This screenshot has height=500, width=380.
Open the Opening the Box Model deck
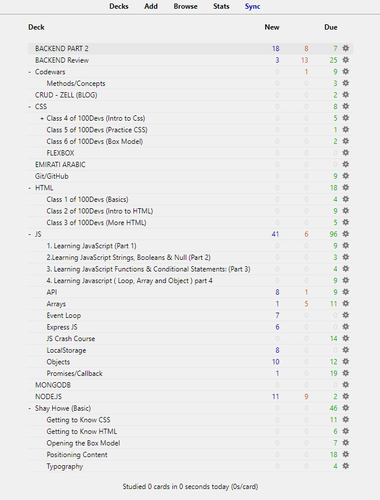pyautogui.click(x=83, y=443)
